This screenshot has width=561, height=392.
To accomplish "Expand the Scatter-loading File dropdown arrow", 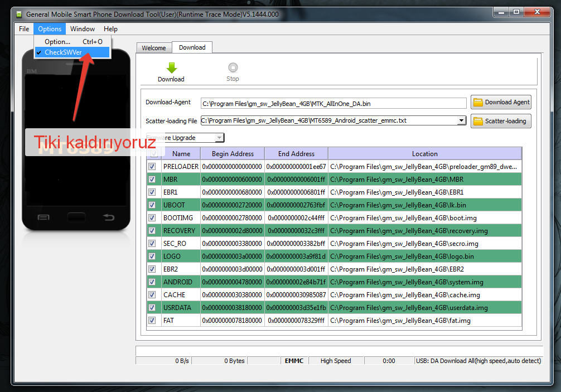I will pyautogui.click(x=462, y=120).
